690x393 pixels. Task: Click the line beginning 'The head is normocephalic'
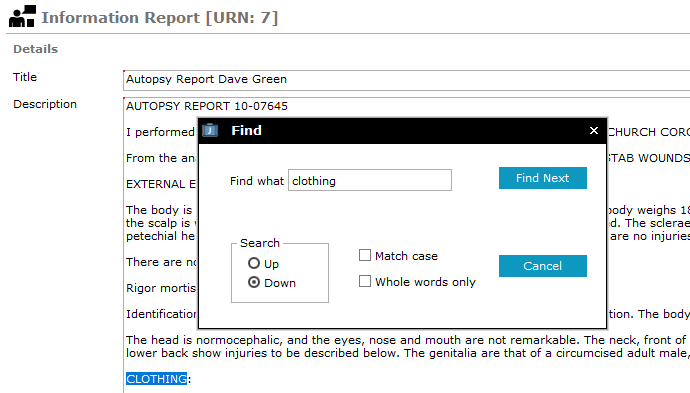(406, 340)
